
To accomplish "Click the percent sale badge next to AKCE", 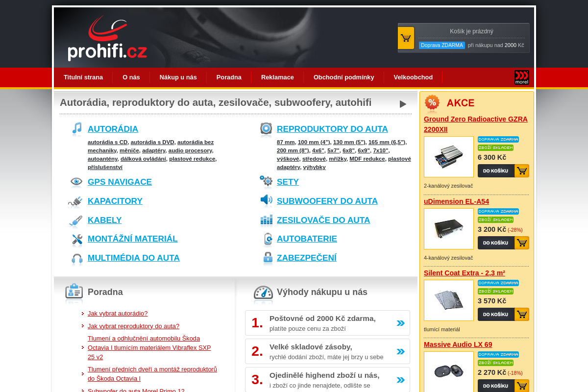I will (x=432, y=103).
